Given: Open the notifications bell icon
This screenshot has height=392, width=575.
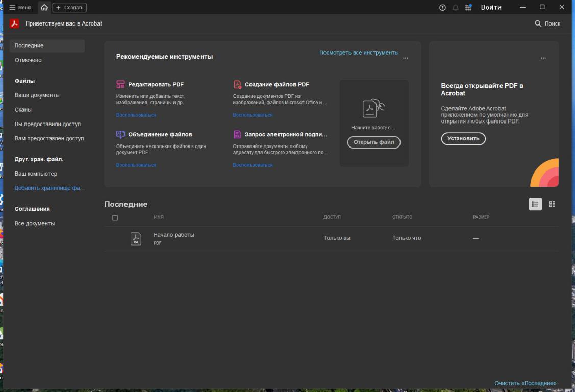Looking at the screenshot, I should 455,8.
